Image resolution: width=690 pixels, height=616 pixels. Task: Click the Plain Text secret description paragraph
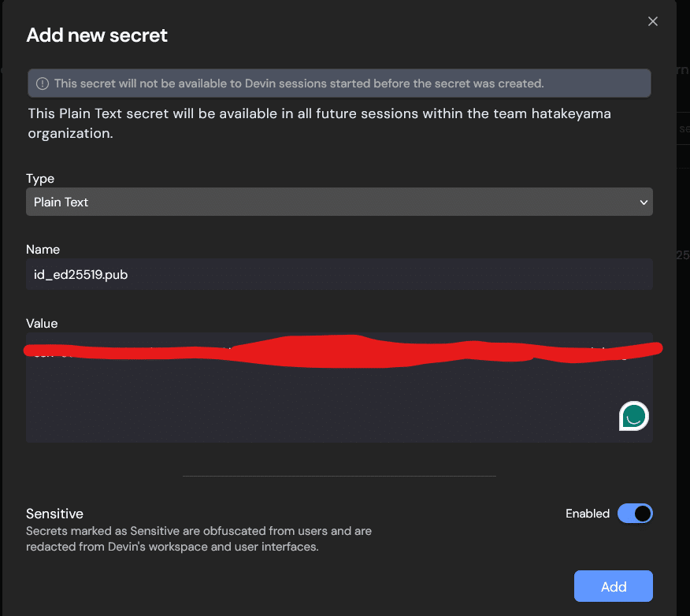point(319,124)
